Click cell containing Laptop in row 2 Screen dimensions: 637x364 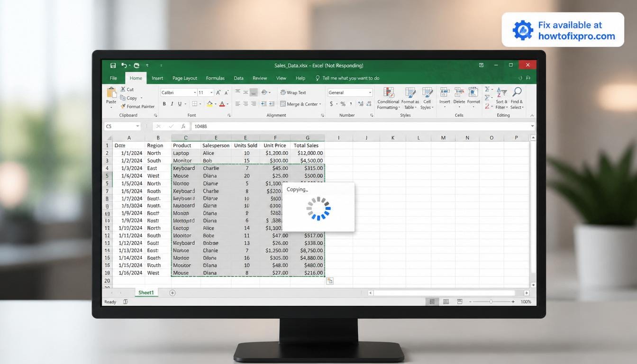[186, 153]
